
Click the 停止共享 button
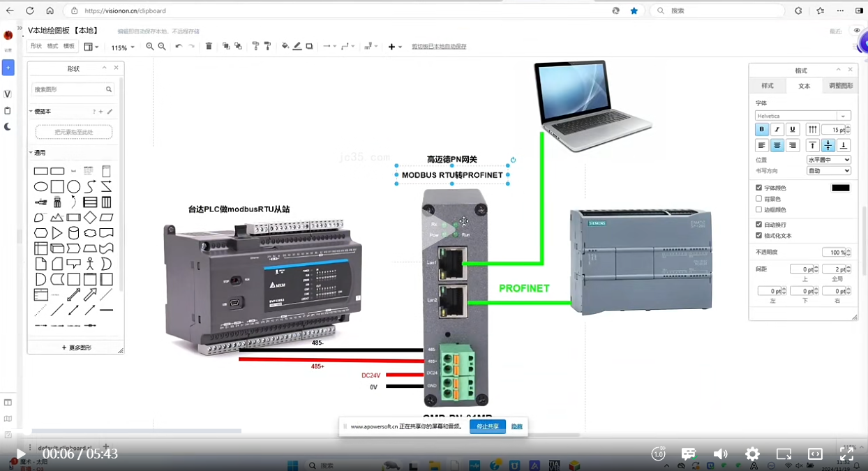(x=487, y=426)
